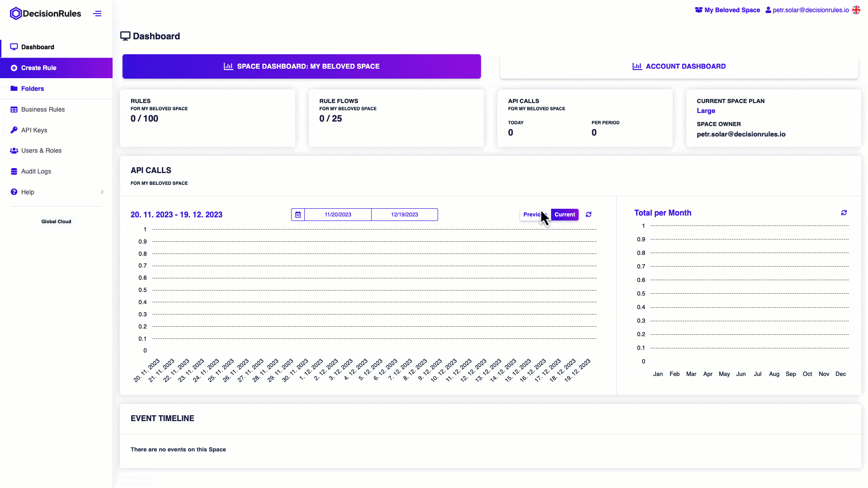Open Create Rule in the sidebar
The image size is (868, 488).
[57, 68]
